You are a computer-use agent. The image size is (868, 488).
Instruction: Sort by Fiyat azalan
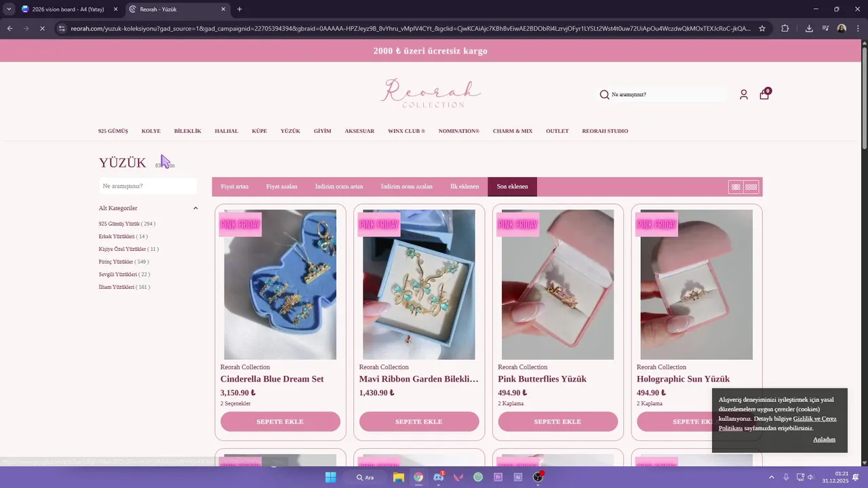[281, 186]
